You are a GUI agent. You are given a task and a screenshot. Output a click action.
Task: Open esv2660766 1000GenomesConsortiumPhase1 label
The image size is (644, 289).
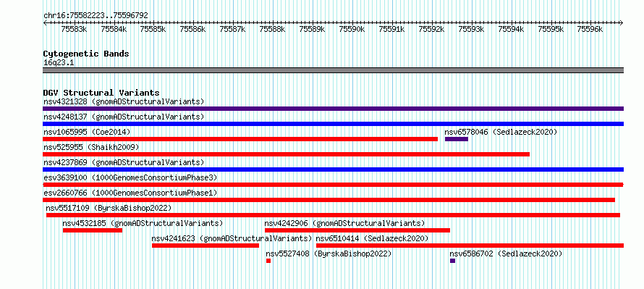click(x=130, y=193)
